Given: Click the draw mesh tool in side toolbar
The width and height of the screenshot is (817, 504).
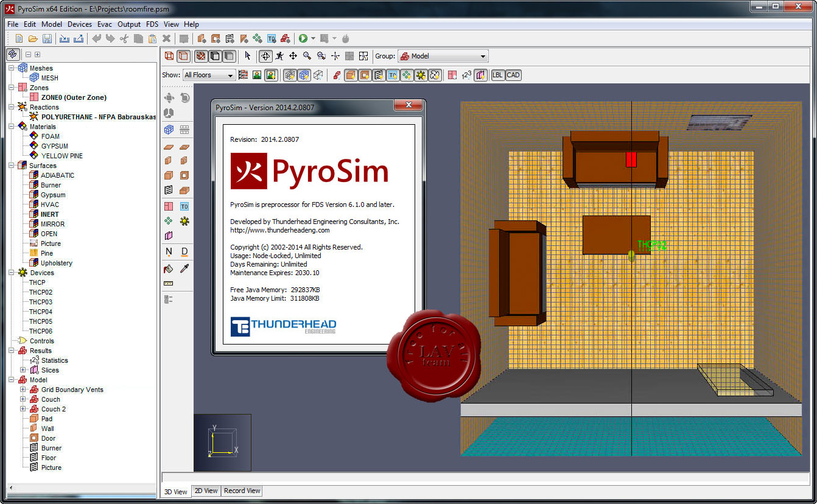Looking at the screenshot, I should [x=169, y=130].
